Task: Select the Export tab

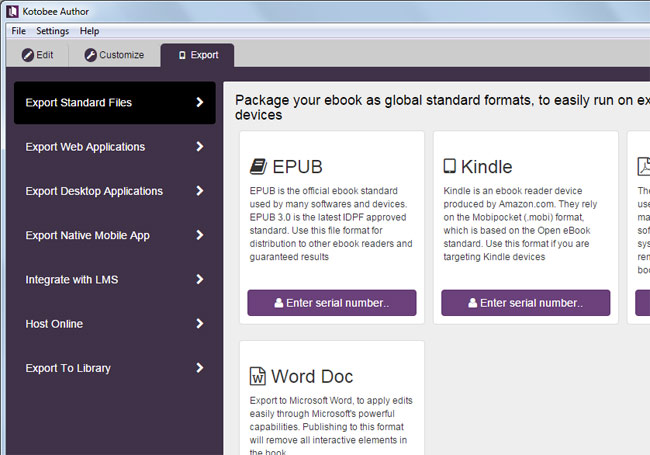Action: pos(198,55)
